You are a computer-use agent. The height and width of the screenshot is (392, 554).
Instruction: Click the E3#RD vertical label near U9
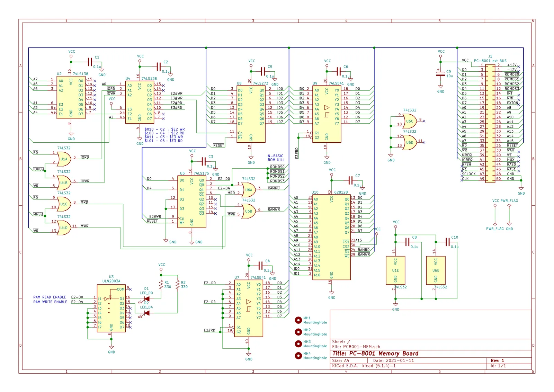[x=297, y=153]
